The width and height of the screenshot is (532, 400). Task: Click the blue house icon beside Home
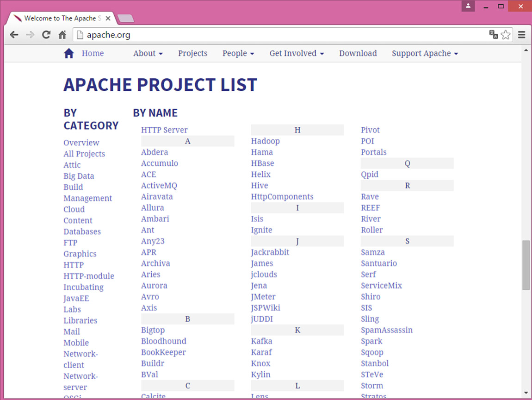pyautogui.click(x=69, y=53)
